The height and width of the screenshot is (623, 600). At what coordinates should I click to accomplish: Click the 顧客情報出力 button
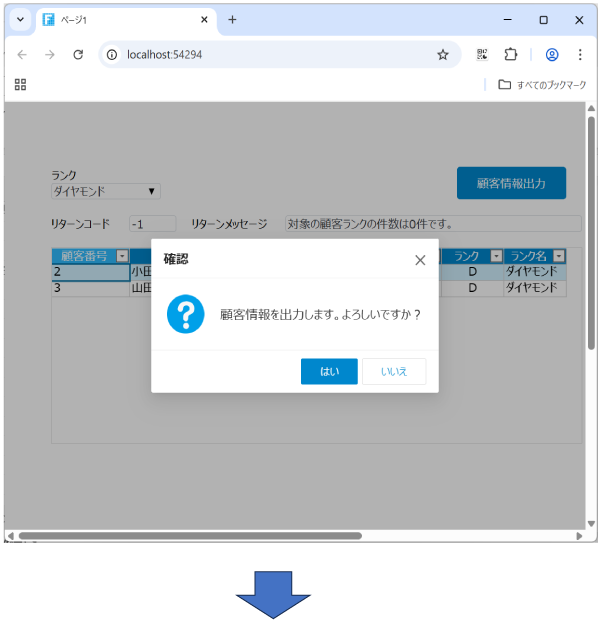(511, 183)
